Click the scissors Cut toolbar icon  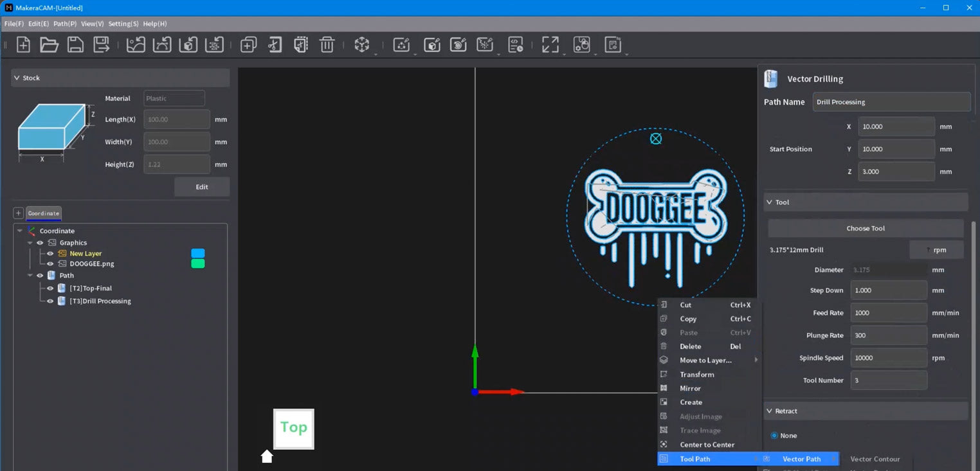[275, 45]
